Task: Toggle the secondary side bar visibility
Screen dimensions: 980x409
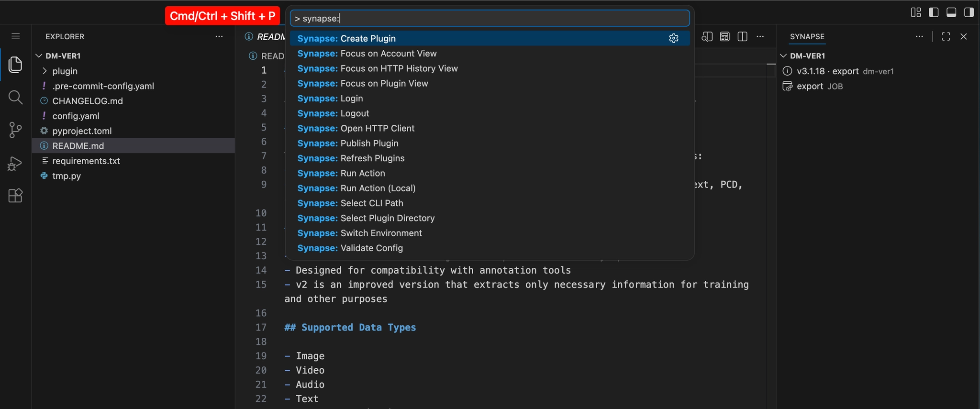Action: coord(969,12)
